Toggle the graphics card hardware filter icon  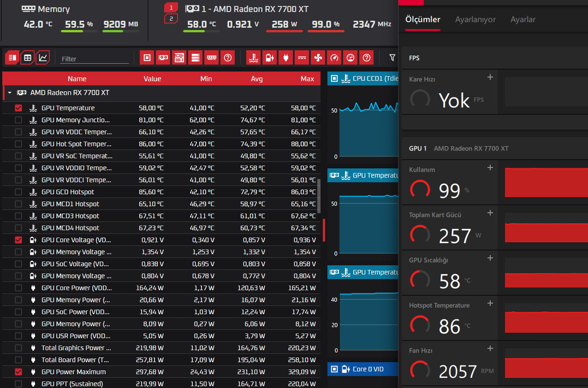[163, 58]
